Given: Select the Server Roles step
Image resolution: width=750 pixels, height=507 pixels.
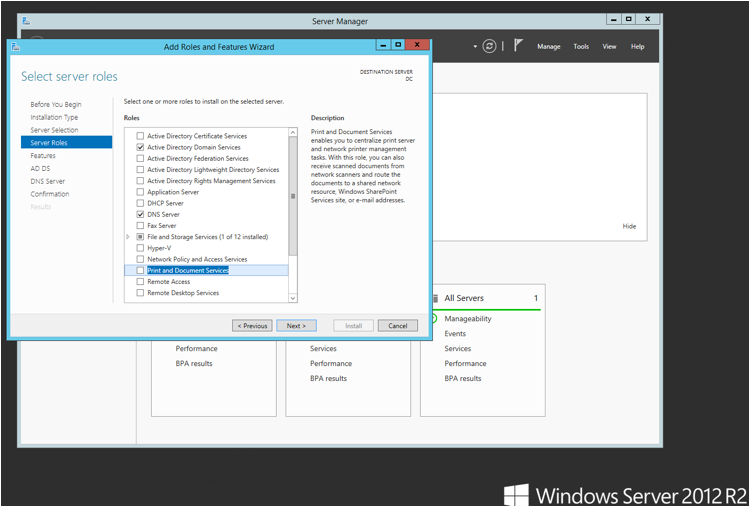Looking at the screenshot, I should coord(66,143).
